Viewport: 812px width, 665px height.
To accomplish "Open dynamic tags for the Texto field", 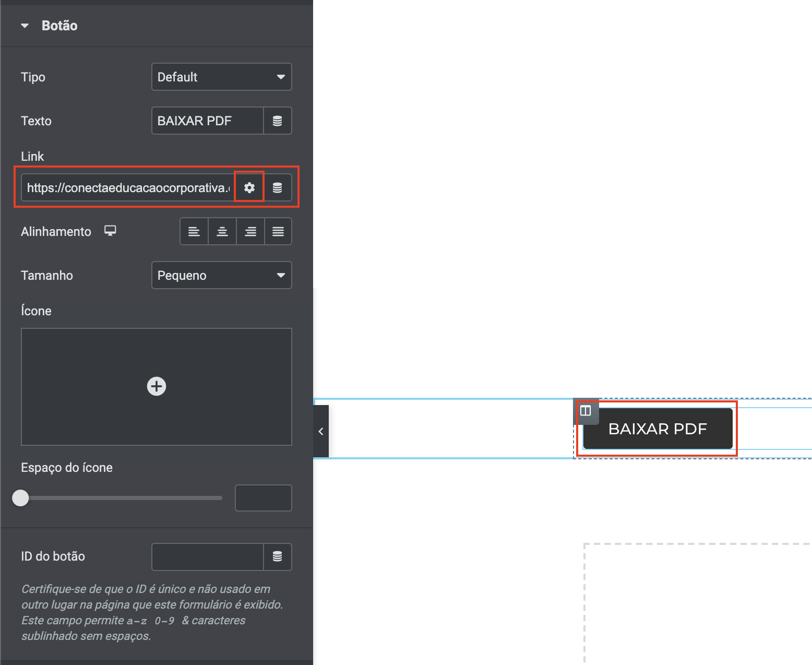I will click(278, 121).
